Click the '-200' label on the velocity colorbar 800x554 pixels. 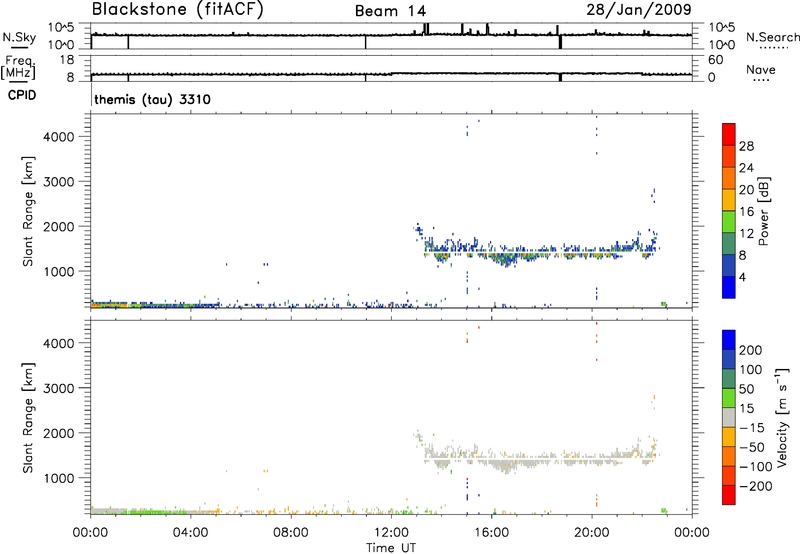[756, 486]
